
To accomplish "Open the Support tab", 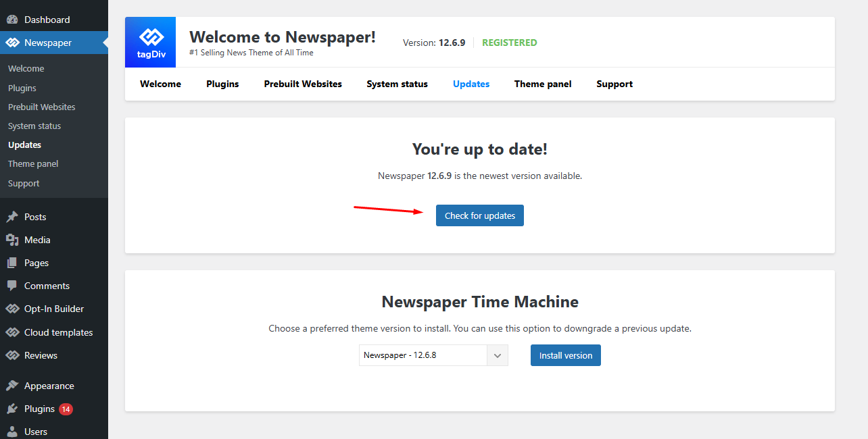I will (x=614, y=84).
